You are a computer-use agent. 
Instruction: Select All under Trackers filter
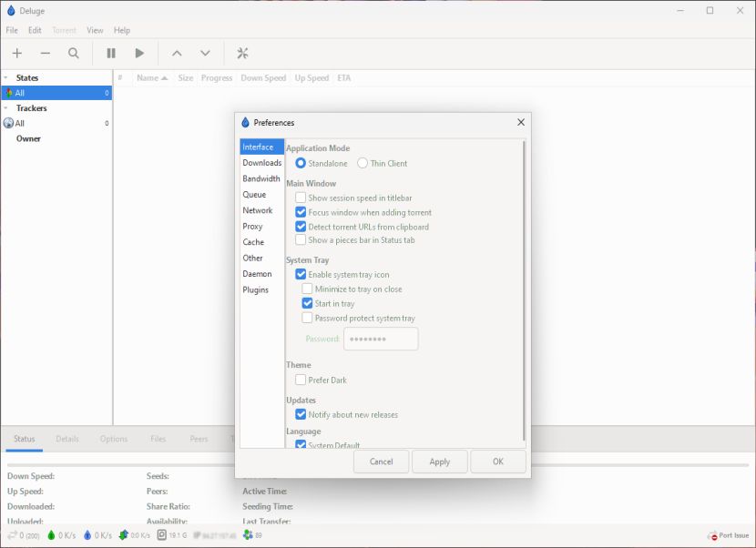56,124
